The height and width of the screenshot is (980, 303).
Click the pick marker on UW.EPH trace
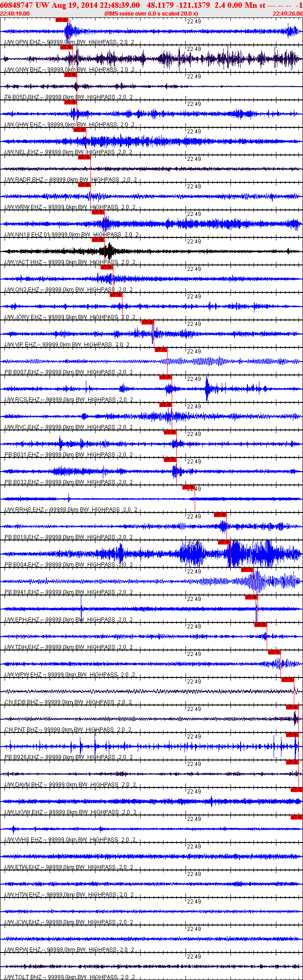[x=251, y=597]
